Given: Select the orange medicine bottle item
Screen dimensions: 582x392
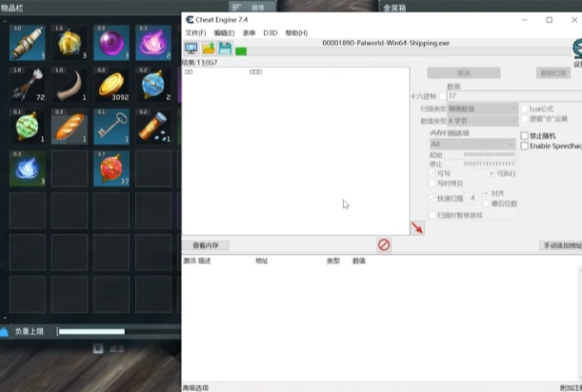Looking at the screenshot, I should [153, 127].
